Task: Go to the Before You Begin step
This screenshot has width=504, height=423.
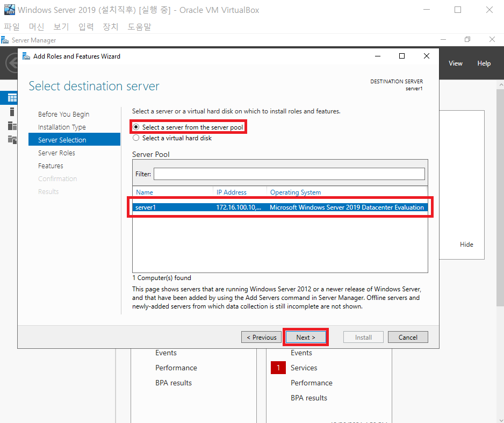Action: [63, 114]
